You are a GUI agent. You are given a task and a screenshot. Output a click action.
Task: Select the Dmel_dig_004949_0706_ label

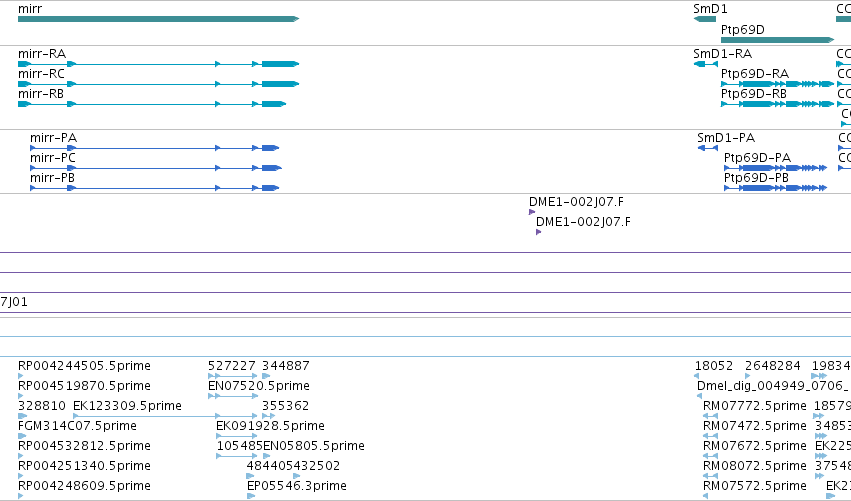(x=773, y=386)
